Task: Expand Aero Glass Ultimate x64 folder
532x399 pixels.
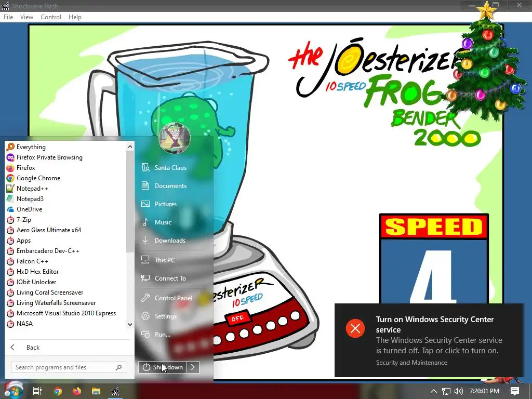Action: (x=44, y=230)
